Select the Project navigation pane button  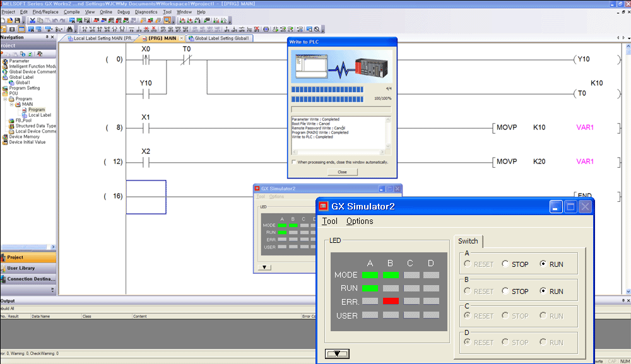pyautogui.click(x=28, y=257)
